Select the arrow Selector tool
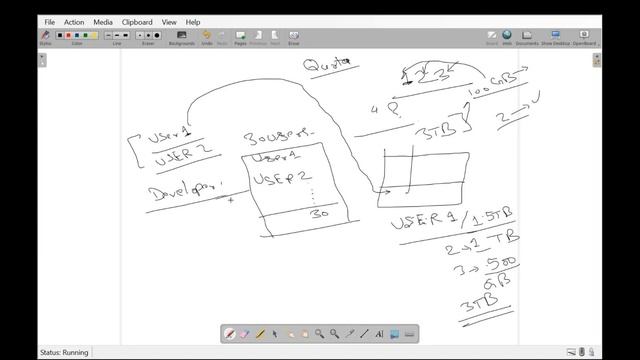 (x=275, y=334)
